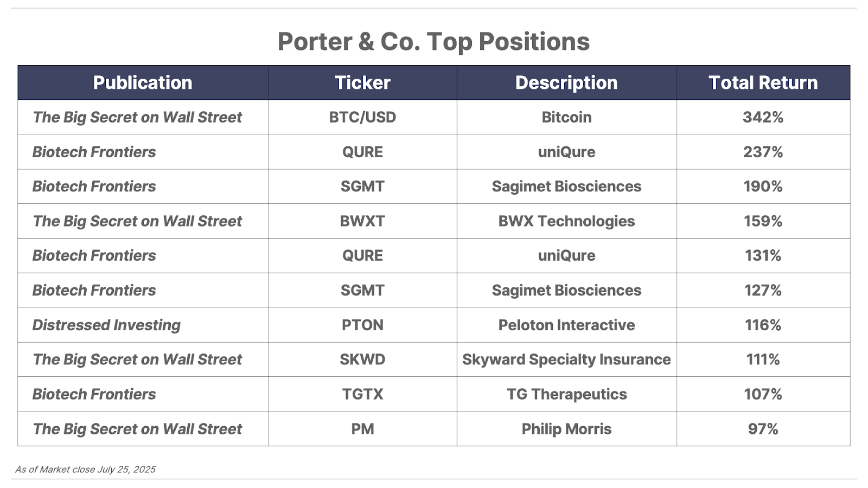Select the PM ticker cell
The width and height of the screenshot is (868, 488).
(362, 429)
